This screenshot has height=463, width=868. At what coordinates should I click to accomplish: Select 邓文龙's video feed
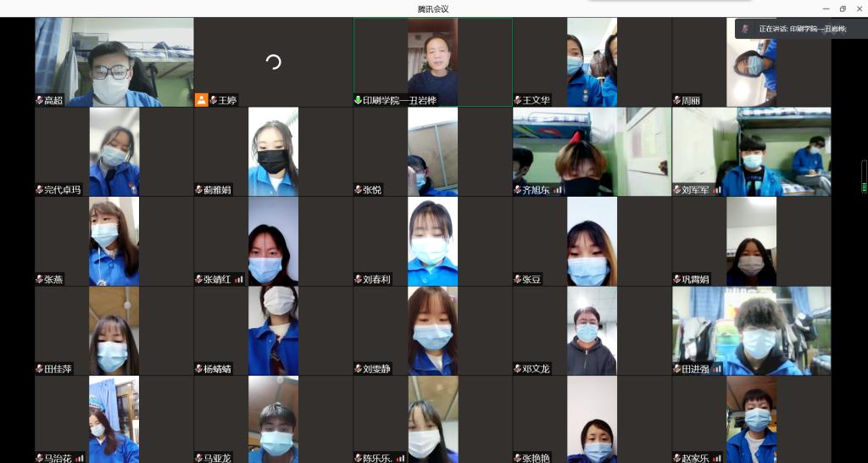[592, 331]
